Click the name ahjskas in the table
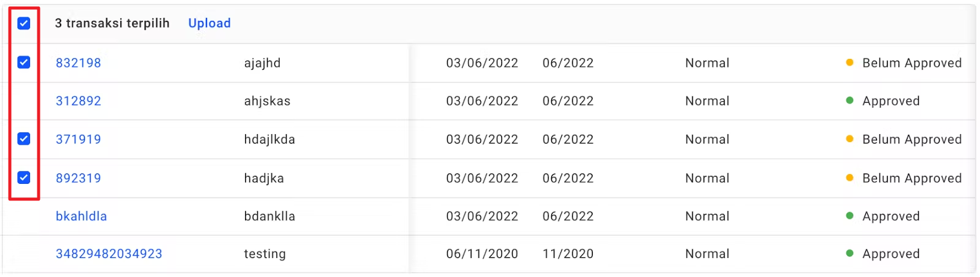The height and width of the screenshot is (277, 980). tap(267, 101)
